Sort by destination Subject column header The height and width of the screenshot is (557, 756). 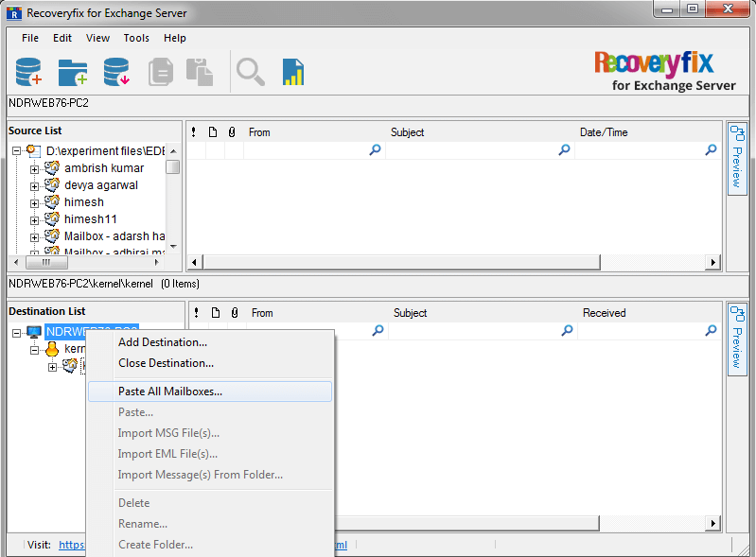411,313
